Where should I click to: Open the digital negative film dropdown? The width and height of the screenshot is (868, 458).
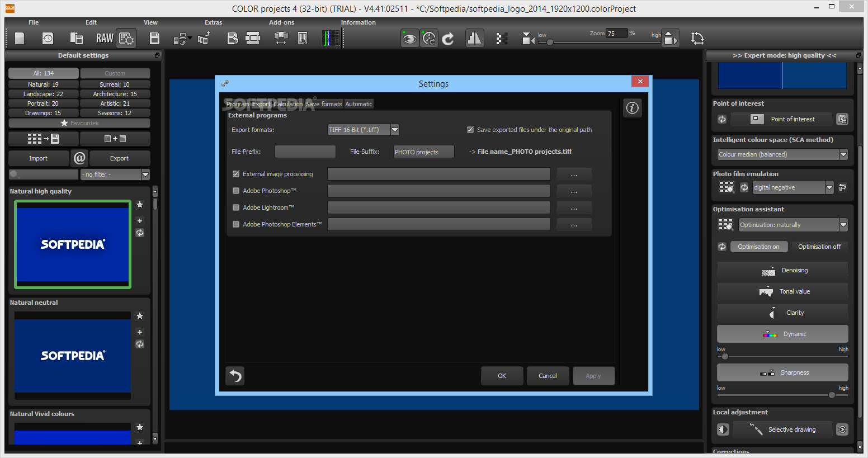tap(793, 187)
